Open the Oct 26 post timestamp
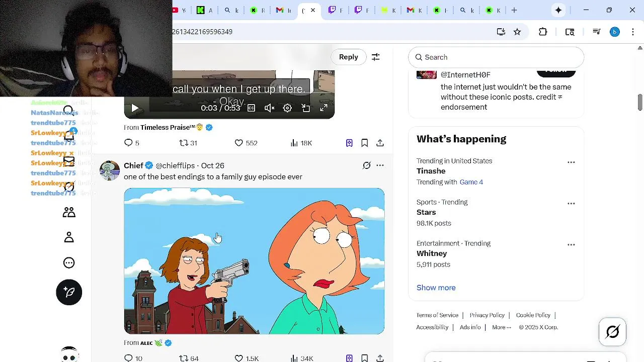 click(x=213, y=165)
